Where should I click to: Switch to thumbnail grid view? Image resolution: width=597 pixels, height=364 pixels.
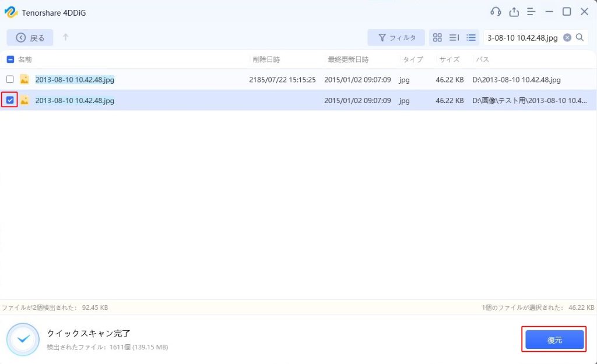pyautogui.click(x=437, y=38)
